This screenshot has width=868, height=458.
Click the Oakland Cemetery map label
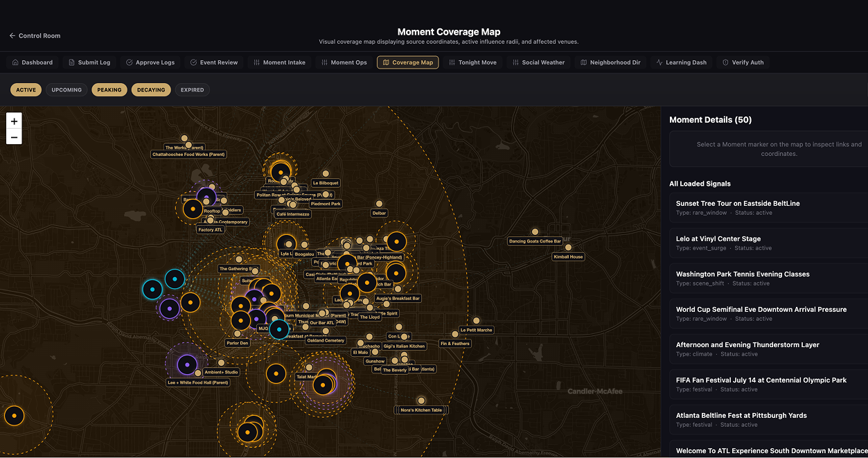pos(326,340)
